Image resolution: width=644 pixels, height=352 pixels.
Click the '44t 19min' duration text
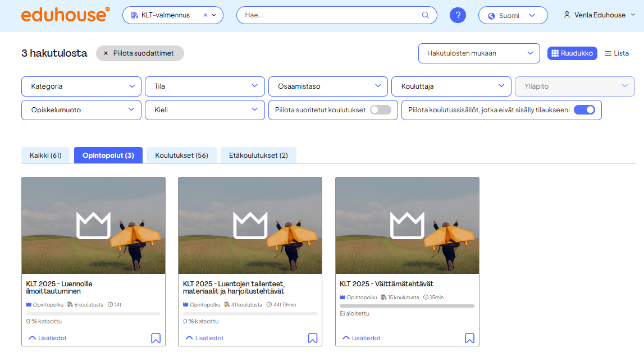285,305
